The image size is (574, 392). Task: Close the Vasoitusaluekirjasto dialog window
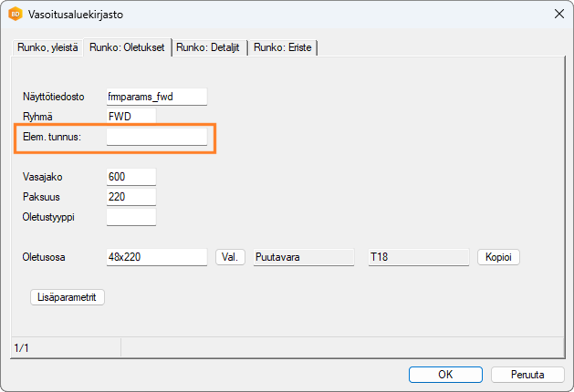pyautogui.click(x=558, y=15)
